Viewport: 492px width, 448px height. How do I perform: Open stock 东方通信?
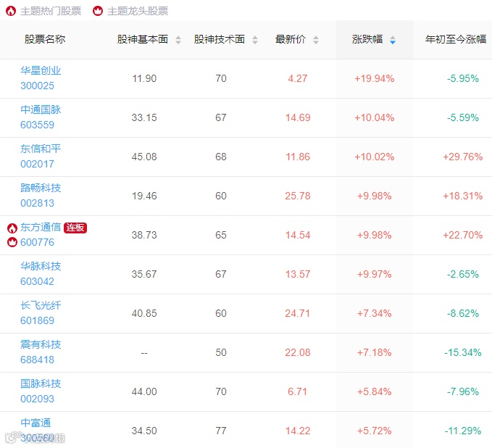click(x=41, y=228)
